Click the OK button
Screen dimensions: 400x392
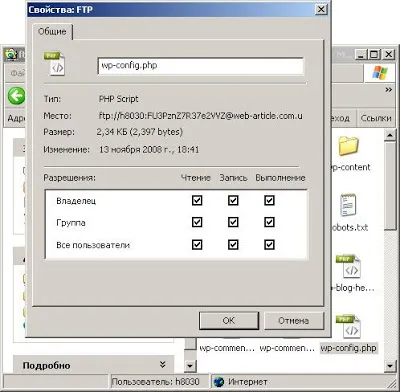point(229,321)
